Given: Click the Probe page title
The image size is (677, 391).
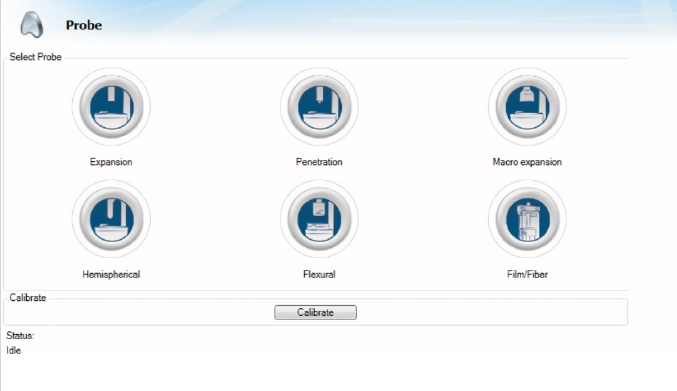Looking at the screenshot, I should tap(84, 25).
